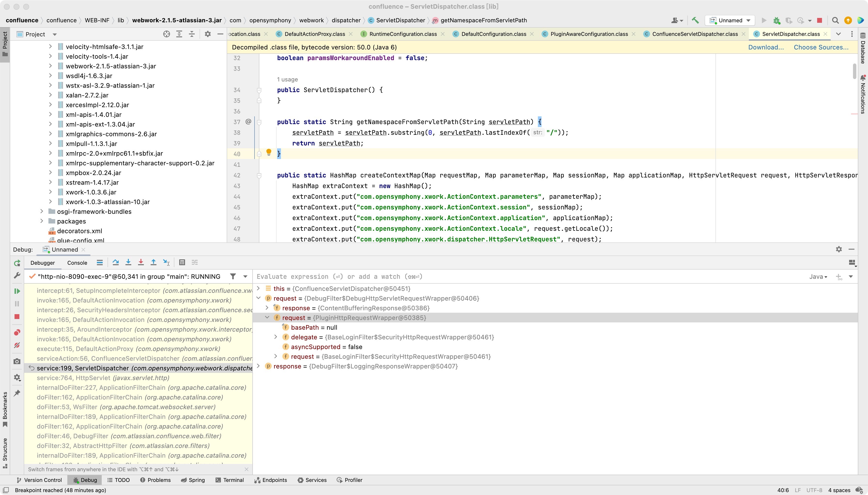The width and height of the screenshot is (868, 495).
Task: Click the Step Out debugger icon
Action: (x=154, y=262)
